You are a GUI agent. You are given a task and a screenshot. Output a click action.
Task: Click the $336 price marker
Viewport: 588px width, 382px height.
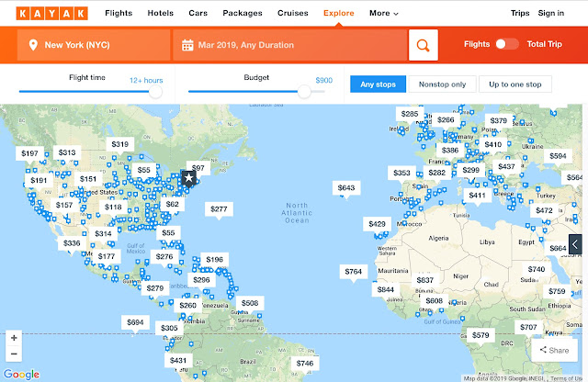[x=72, y=243]
